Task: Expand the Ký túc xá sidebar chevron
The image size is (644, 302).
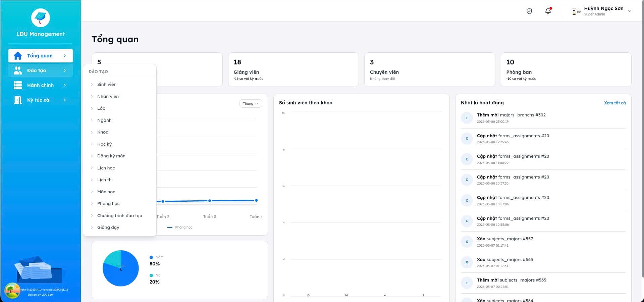Action: 65,100
